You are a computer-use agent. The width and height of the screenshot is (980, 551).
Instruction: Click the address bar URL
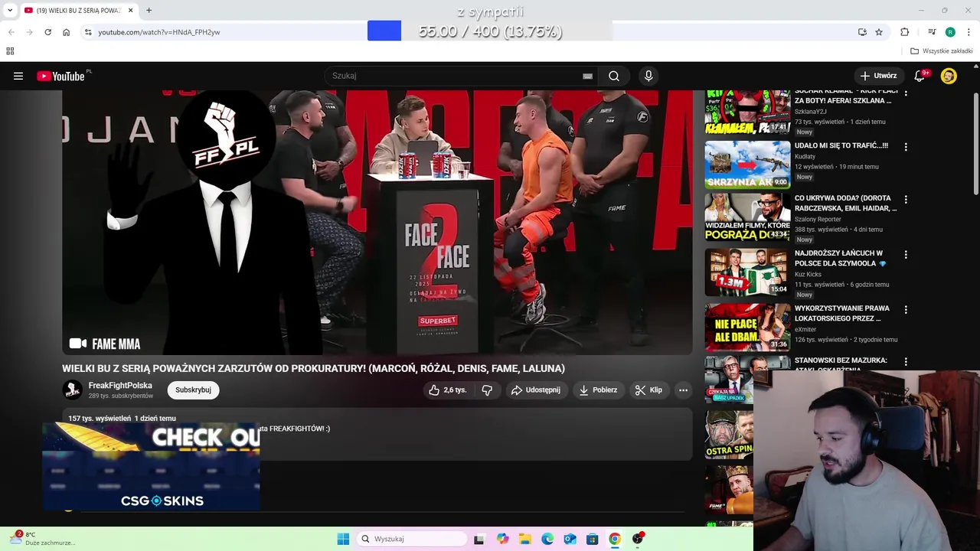(159, 32)
